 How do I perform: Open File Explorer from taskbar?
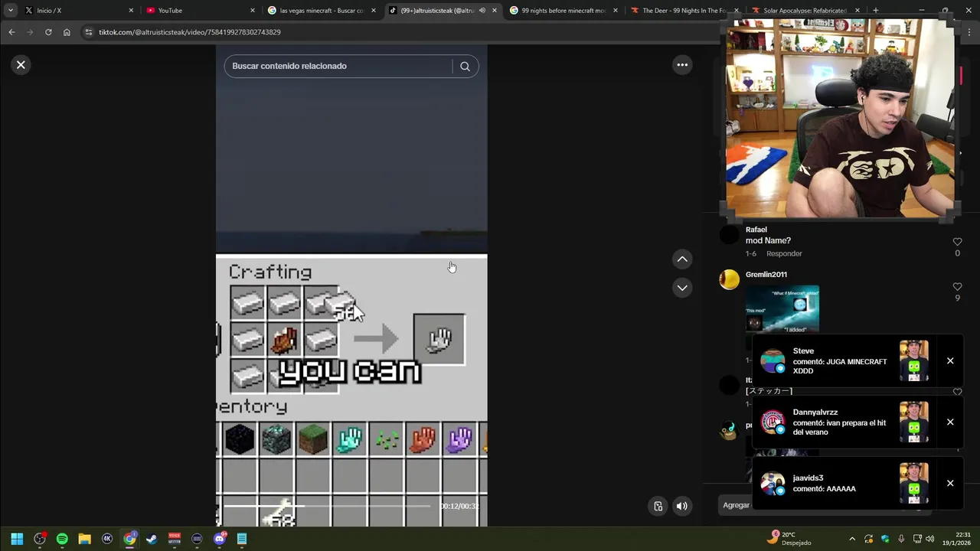[x=84, y=539]
